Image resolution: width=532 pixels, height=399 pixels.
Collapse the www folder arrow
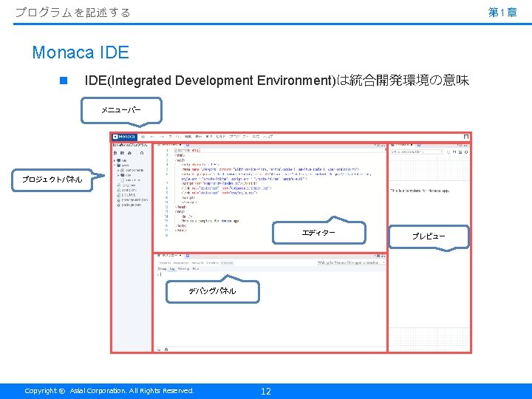pos(115,166)
